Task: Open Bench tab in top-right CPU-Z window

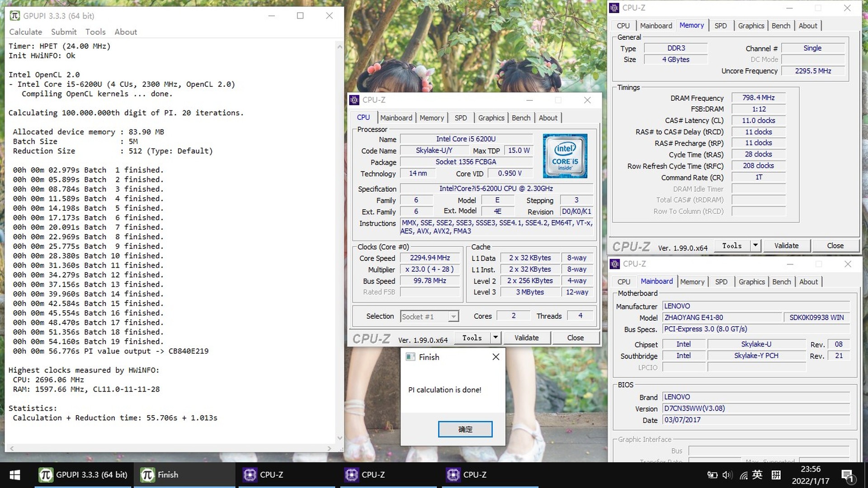Action: (x=781, y=26)
